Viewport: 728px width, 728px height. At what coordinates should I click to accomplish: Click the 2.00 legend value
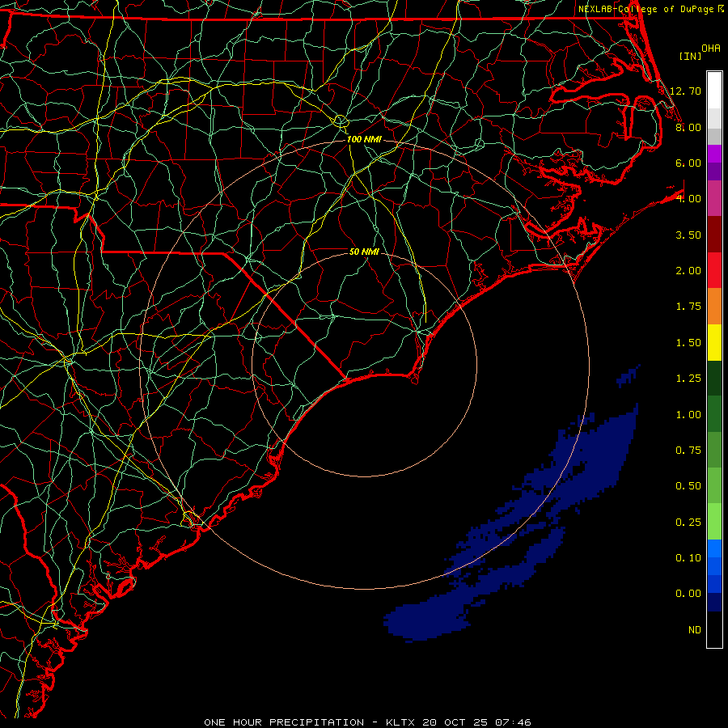(688, 271)
